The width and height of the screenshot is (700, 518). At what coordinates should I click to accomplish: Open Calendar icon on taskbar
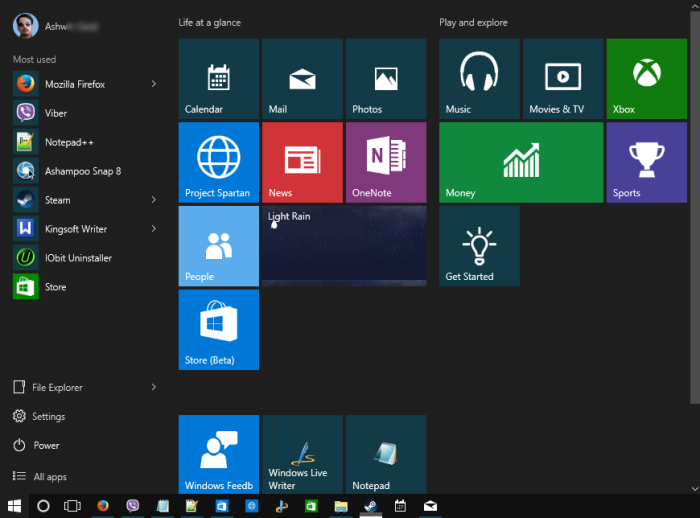(x=400, y=506)
